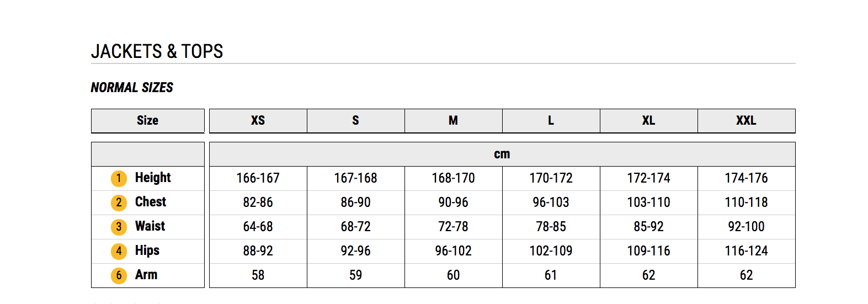Select the XL size column header
The height and width of the screenshot is (304, 868).
(x=649, y=121)
